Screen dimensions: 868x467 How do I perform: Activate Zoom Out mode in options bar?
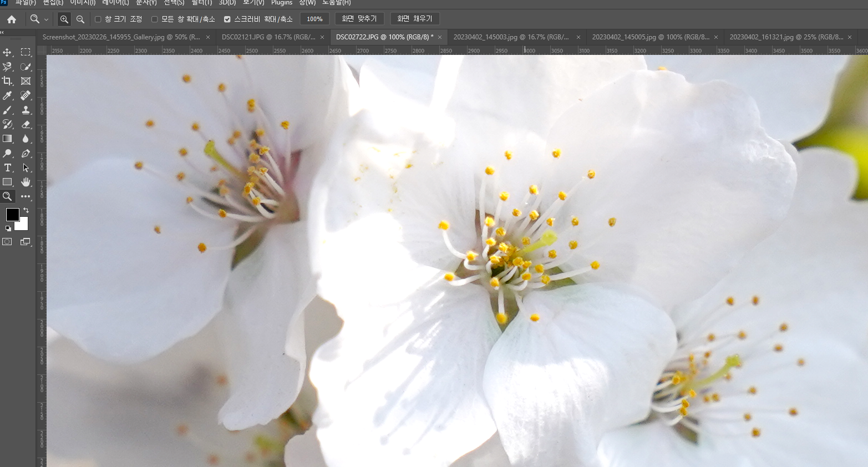80,19
